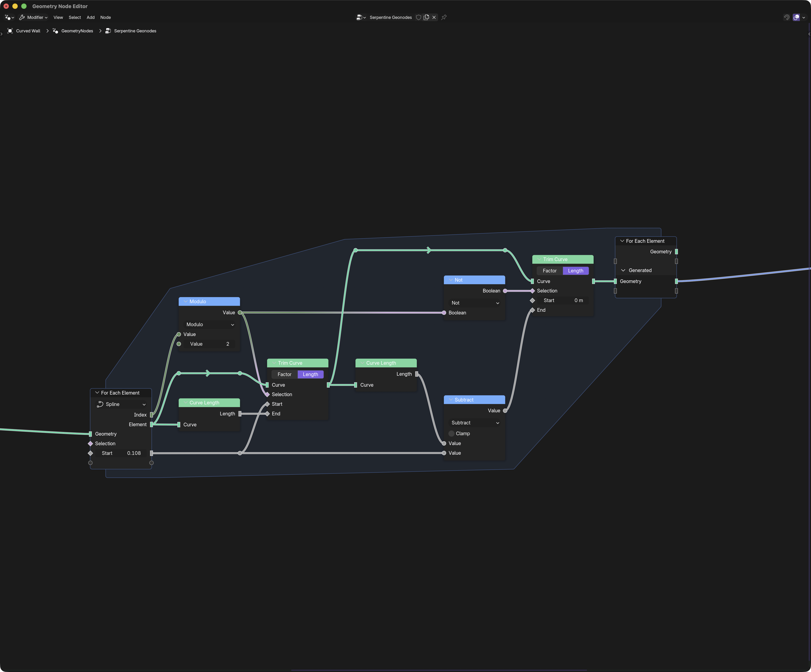This screenshot has height=672, width=811.
Task: Click the Element output socket
Action: click(x=151, y=425)
